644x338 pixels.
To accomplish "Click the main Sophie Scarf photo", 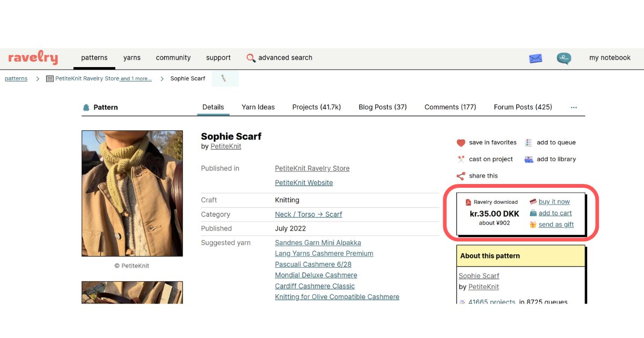I will tap(132, 193).
